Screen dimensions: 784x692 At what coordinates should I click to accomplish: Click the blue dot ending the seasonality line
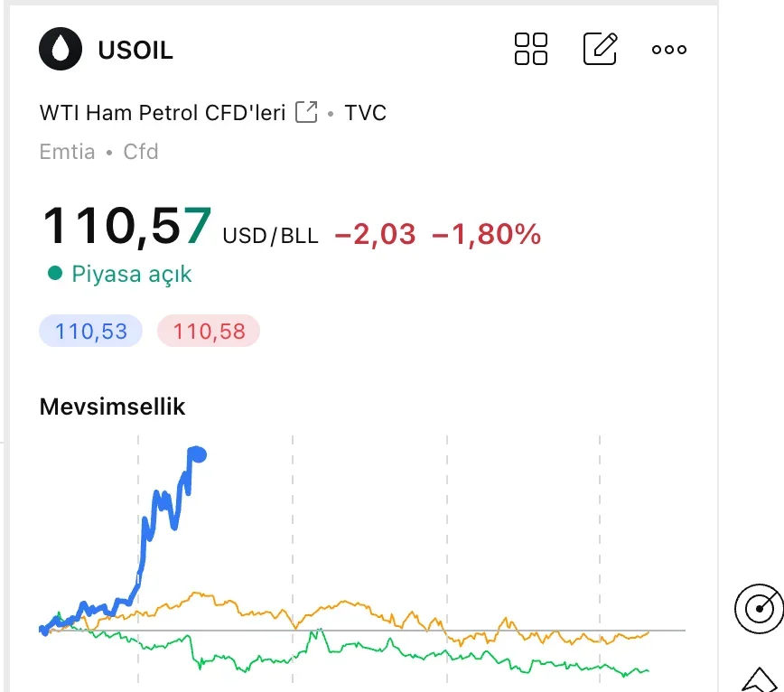pyautogui.click(x=200, y=454)
